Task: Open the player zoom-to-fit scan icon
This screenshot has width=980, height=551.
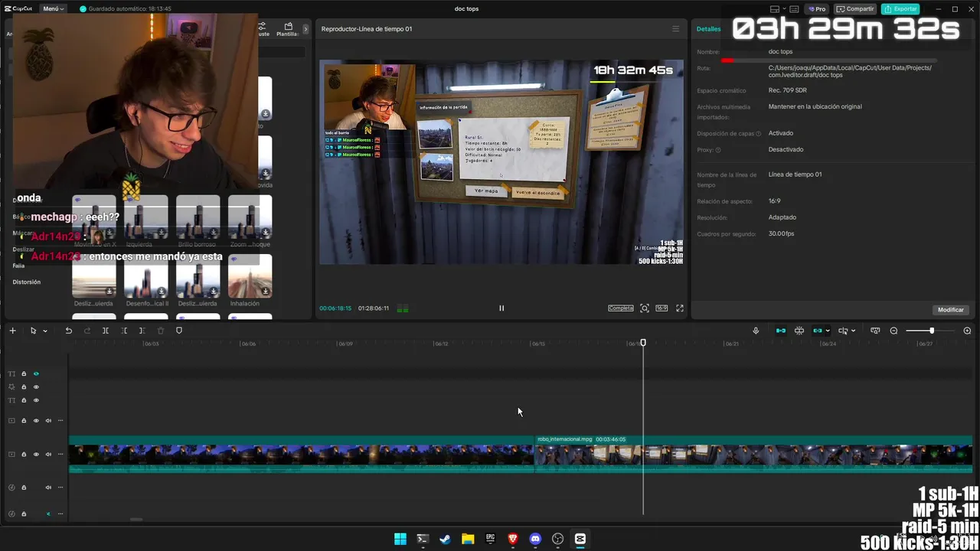Action: click(645, 308)
